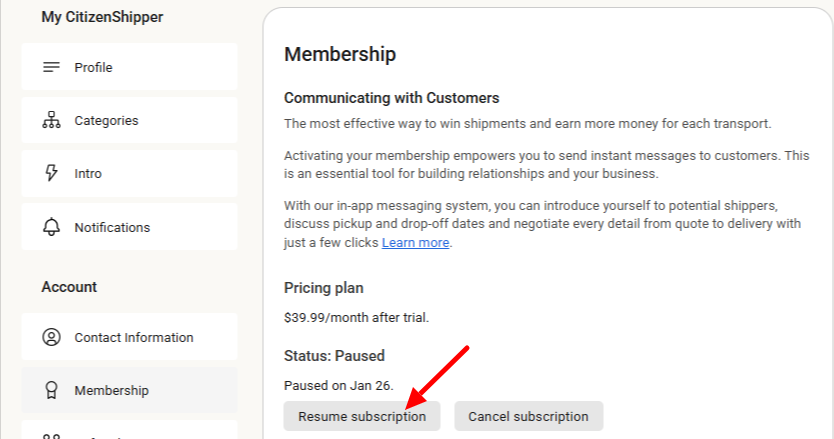Open the Profile sidebar label

93,68
